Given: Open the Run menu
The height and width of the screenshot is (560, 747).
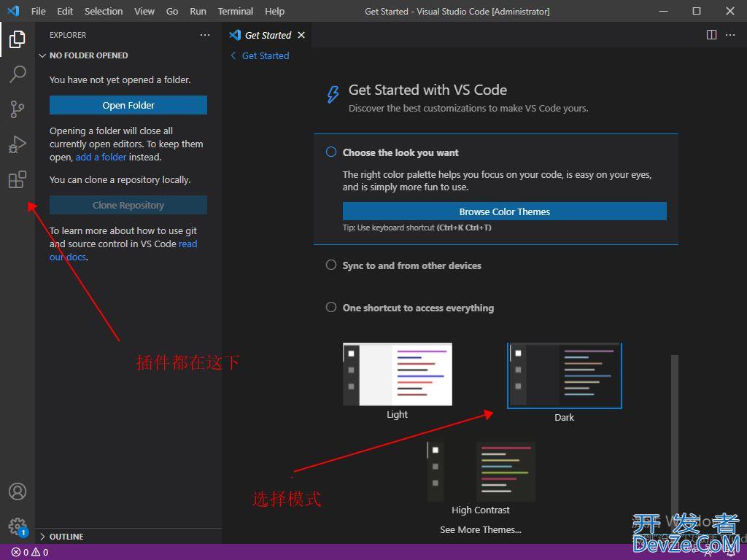Looking at the screenshot, I should tap(198, 11).
